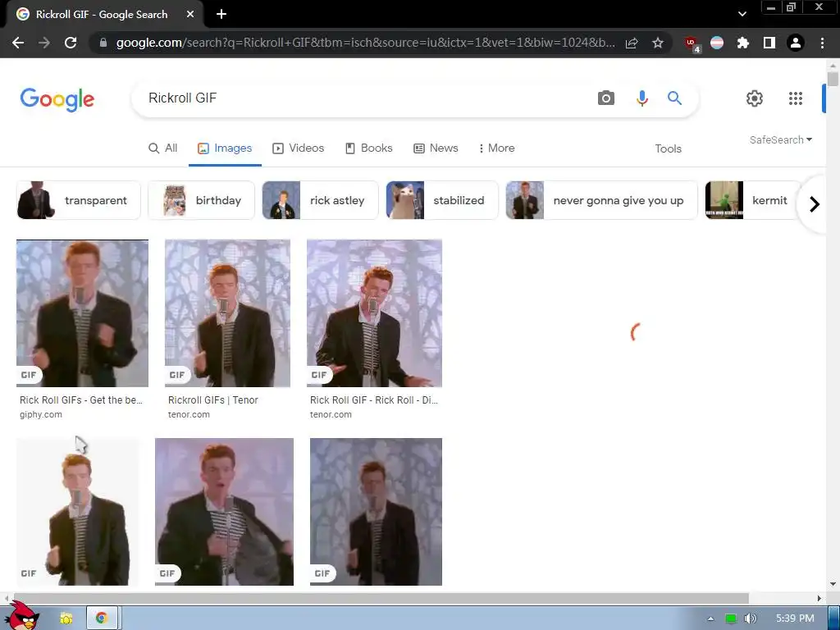
Task: Select the 'transparent' suggestion chip
Action: (78, 200)
